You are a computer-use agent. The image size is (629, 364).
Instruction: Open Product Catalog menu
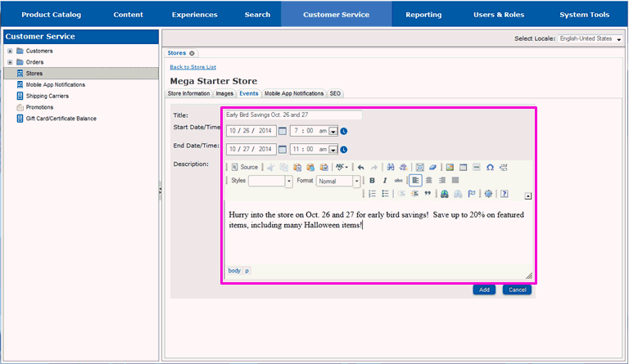52,15
